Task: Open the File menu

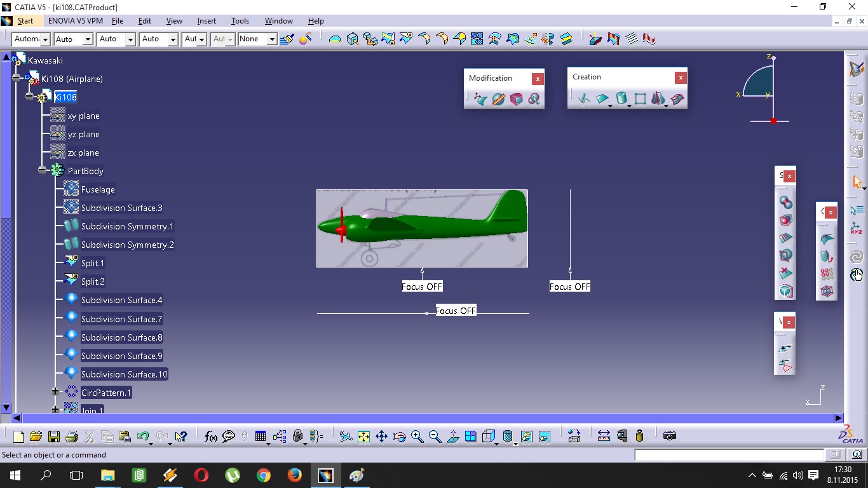Action: pos(118,21)
